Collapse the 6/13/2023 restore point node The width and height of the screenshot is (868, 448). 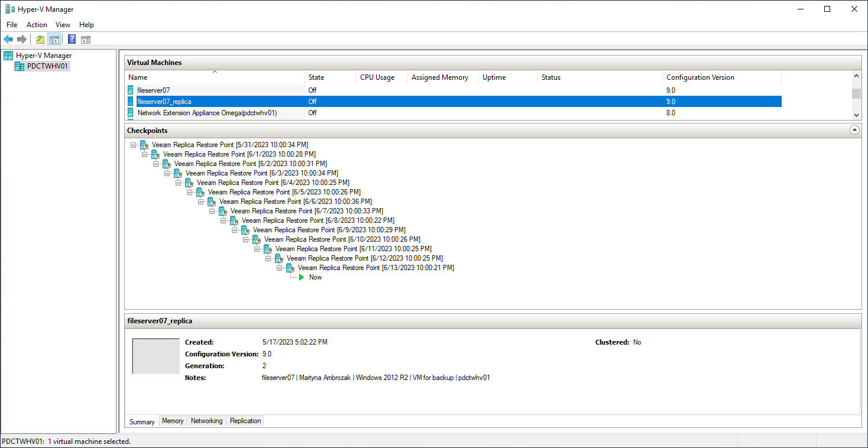pos(280,268)
